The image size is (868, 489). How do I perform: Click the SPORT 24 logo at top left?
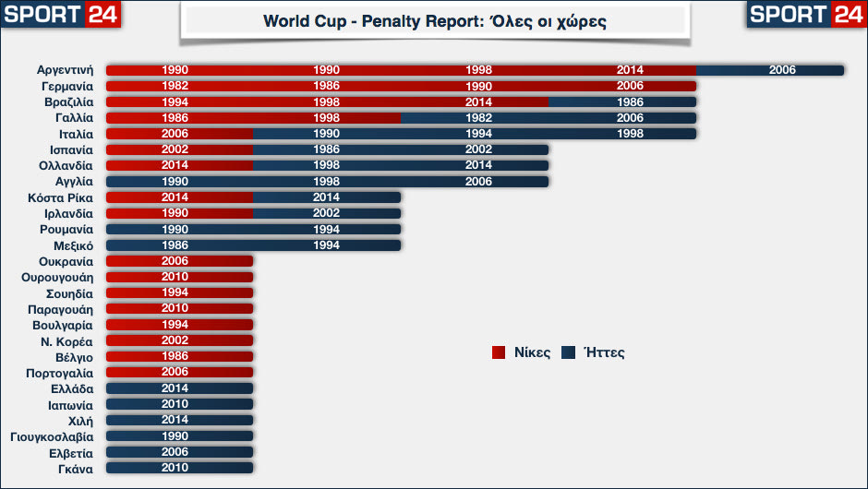coord(60,15)
